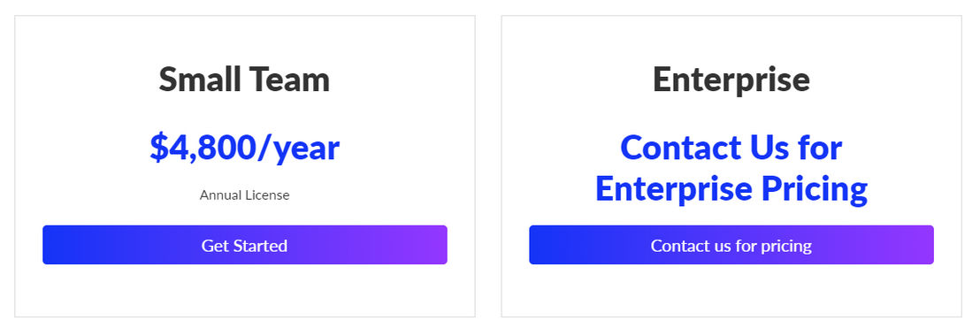The image size is (980, 336).
Task: Click the Contact Us for line of blue text
Action: pos(731,148)
